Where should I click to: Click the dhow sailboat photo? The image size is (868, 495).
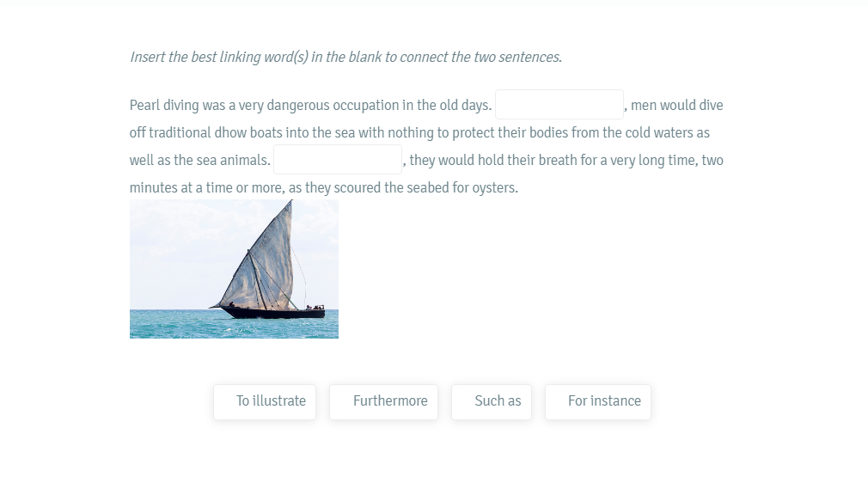(x=234, y=269)
